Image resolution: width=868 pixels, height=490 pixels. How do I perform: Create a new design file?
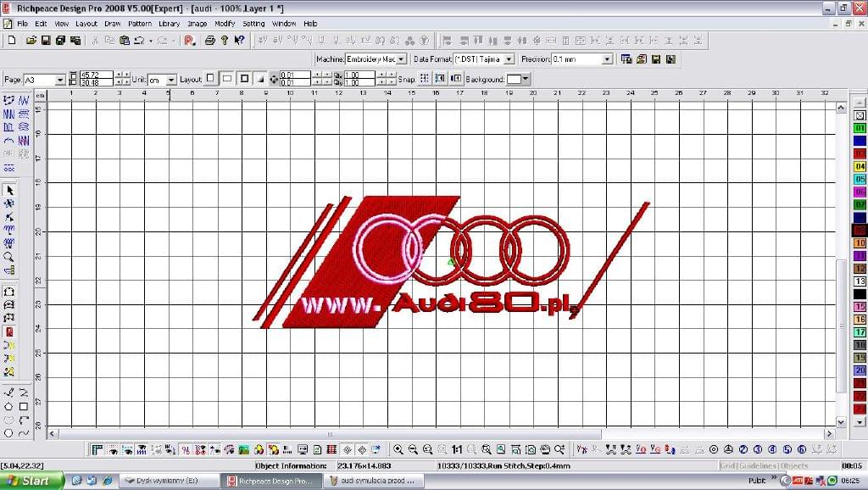[12, 41]
